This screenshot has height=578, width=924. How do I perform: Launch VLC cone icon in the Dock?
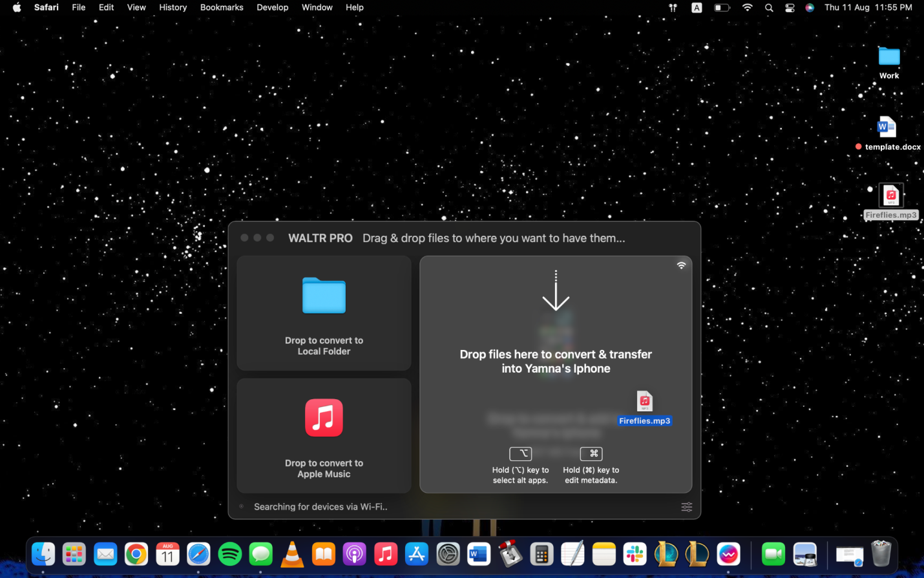[292, 554]
